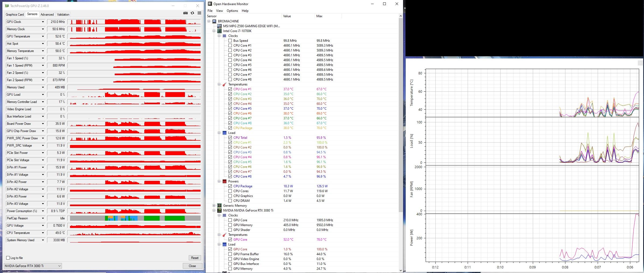The height and width of the screenshot is (273, 644).
Task: Switch to the Validation tab
Action: tap(63, 15)
